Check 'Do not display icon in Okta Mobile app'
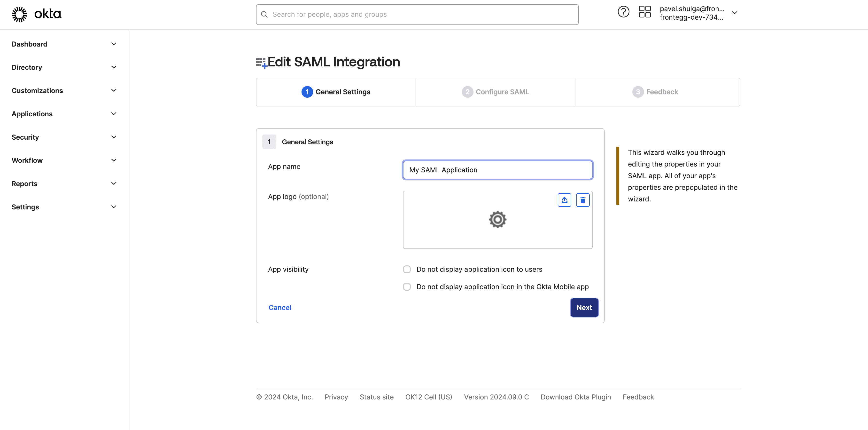 pos(407,287)
